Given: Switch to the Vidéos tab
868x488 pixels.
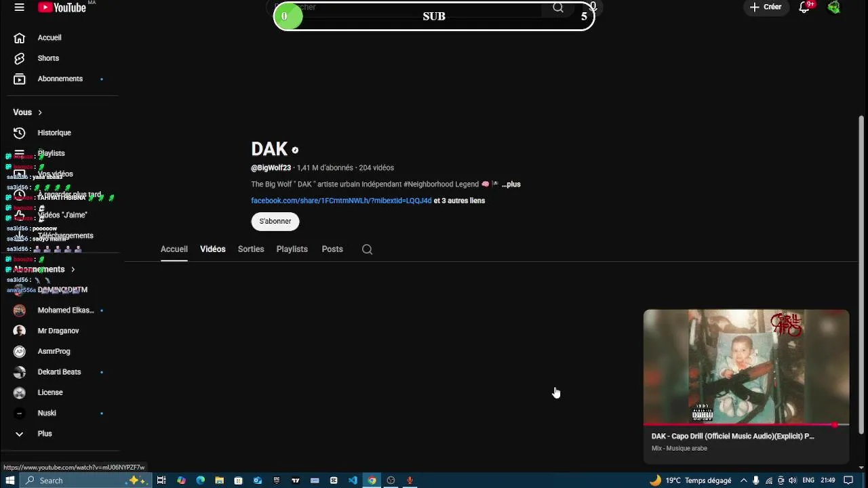Looking at the screenshot, I should [213, 249].
